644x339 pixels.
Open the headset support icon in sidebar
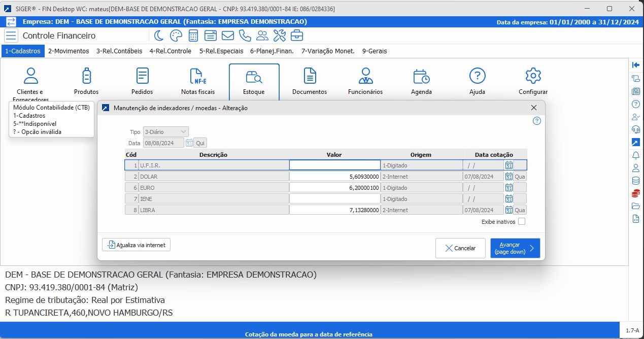click(635, 129)
